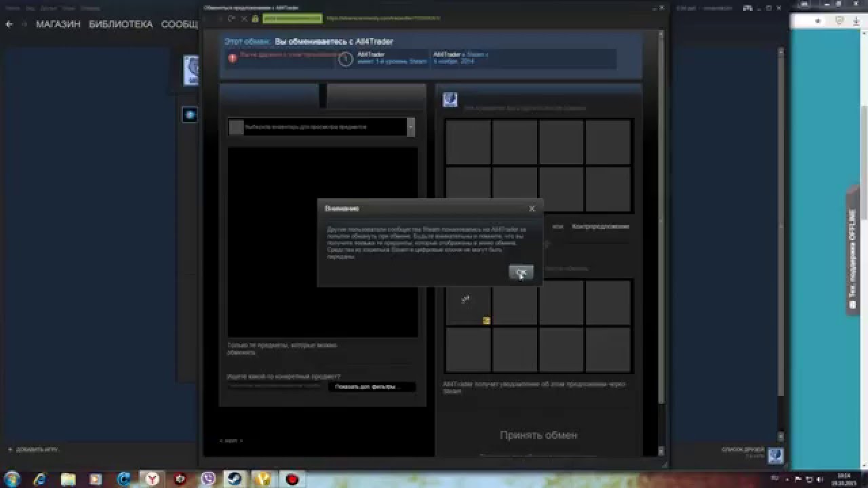Screen dimensions: 868x488
Task: Click OK in the warning dialog
Action: point(521,272)
